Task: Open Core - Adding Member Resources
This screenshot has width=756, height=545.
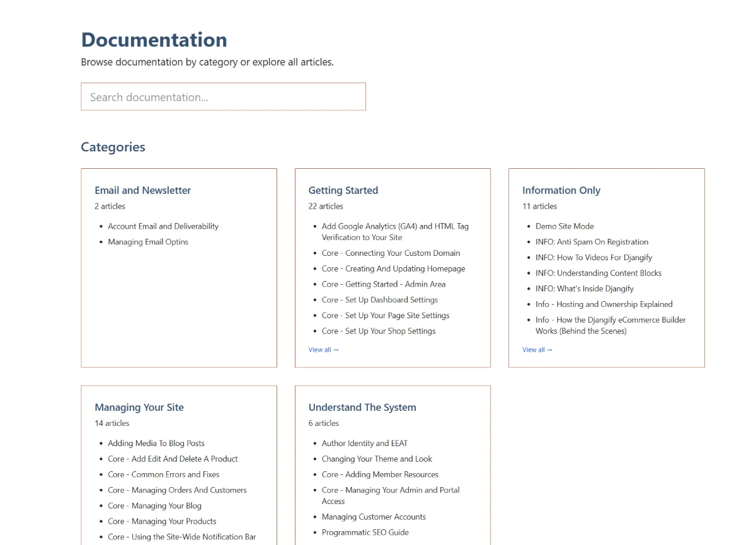Action: (x=380, y=474)
